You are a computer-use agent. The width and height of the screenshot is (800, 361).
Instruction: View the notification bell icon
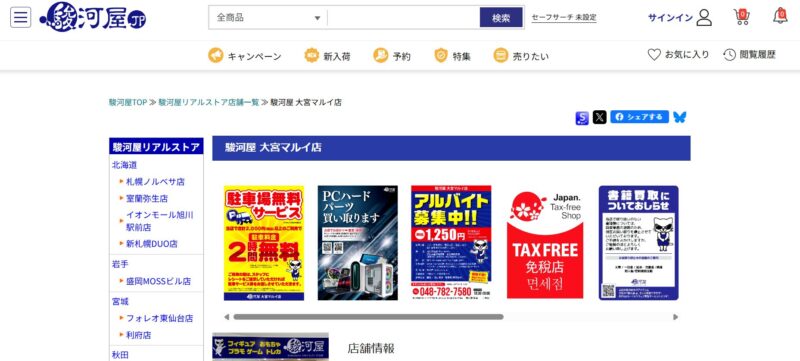click(780, 16)
